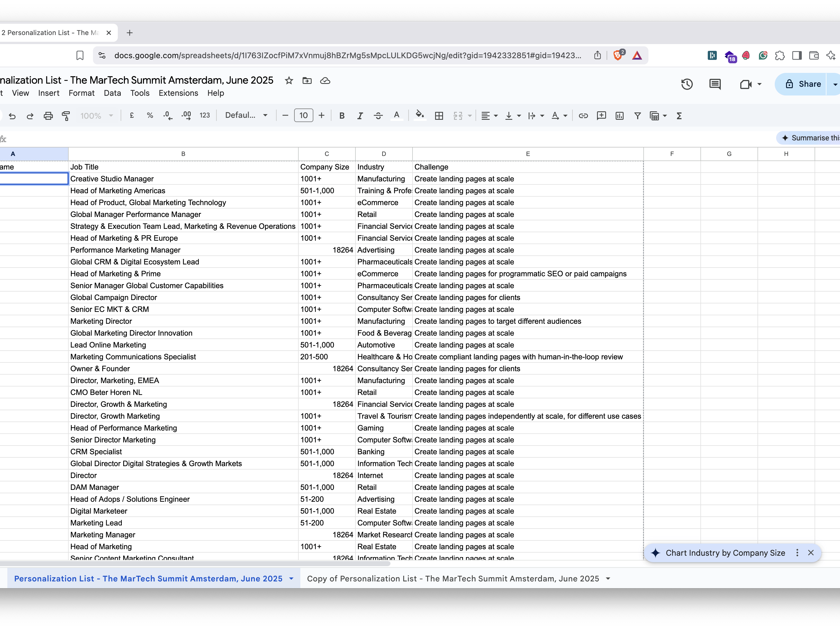Open number format 123 menu
Viewport: 840px width, 630px height.
(205, 116)
